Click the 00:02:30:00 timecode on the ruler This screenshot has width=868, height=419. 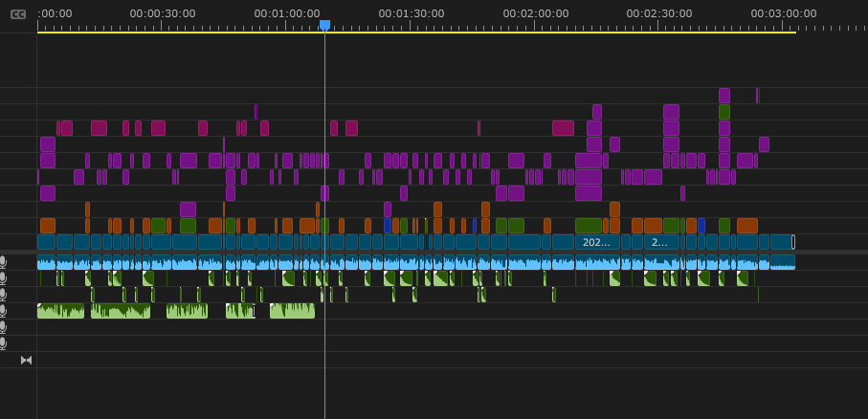click(659, 13)
